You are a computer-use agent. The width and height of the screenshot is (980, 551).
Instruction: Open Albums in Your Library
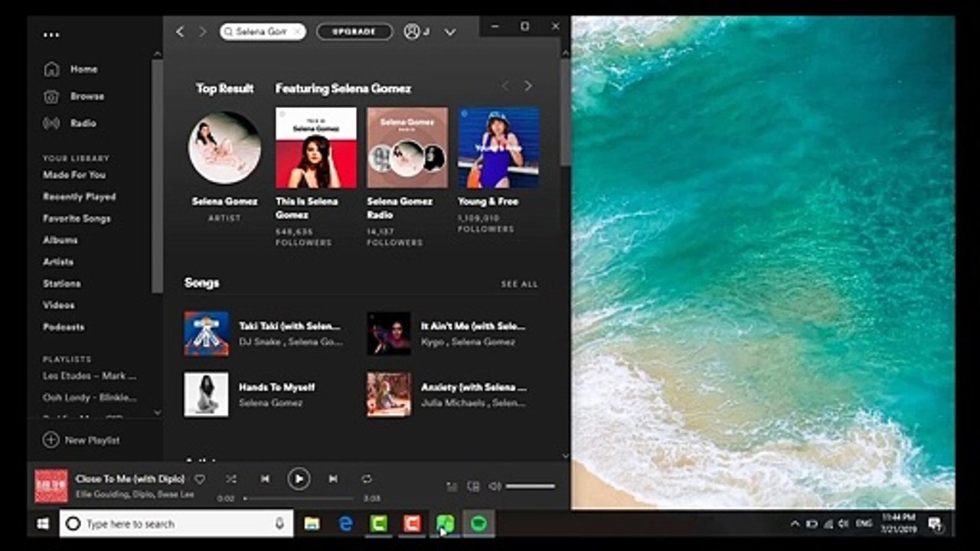tap(60, 240)
